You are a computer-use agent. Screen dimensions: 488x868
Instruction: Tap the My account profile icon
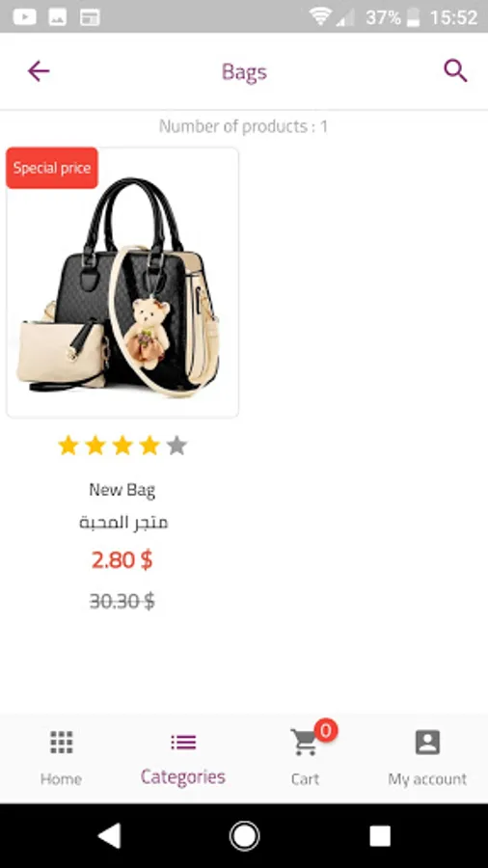tap(427, 742)
